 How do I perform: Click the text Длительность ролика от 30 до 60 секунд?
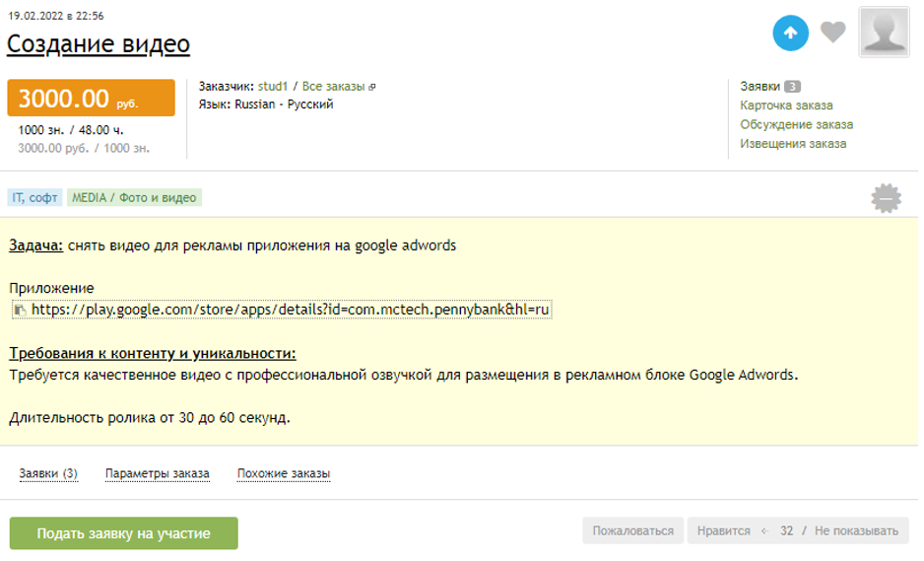[x=150, y=418]
